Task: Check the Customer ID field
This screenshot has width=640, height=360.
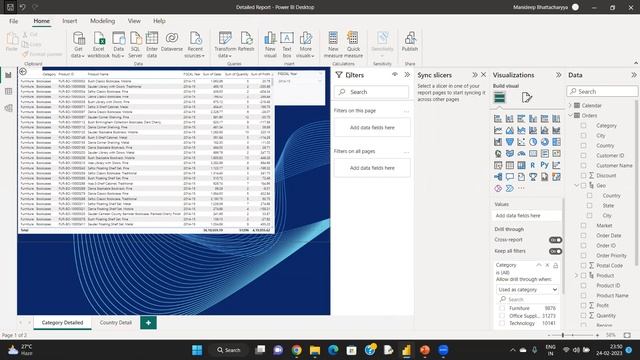Action: pos(583,156)
